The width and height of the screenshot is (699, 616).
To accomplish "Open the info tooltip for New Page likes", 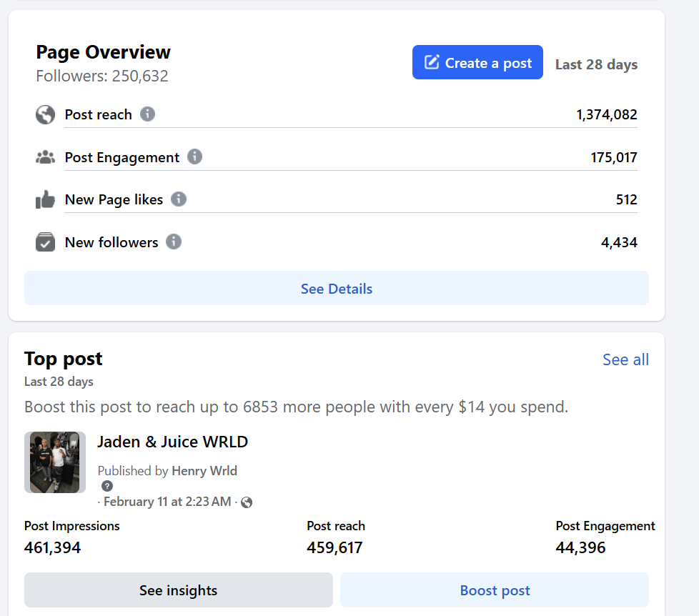I will point(179,199).
